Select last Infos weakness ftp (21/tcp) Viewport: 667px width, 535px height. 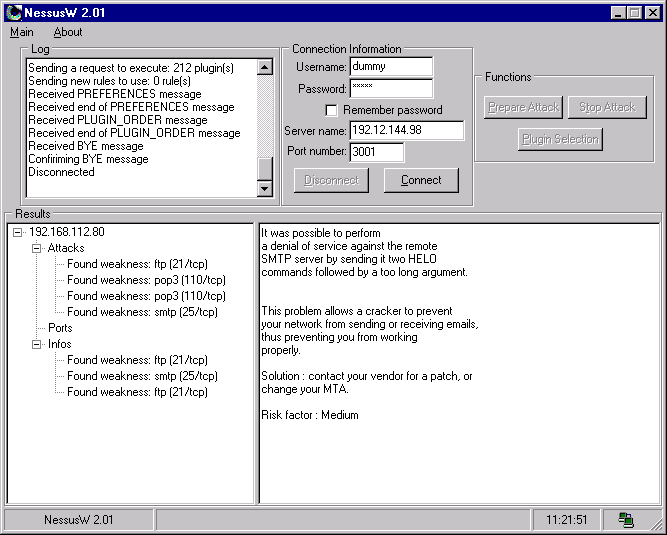click(x=137, y=392)
